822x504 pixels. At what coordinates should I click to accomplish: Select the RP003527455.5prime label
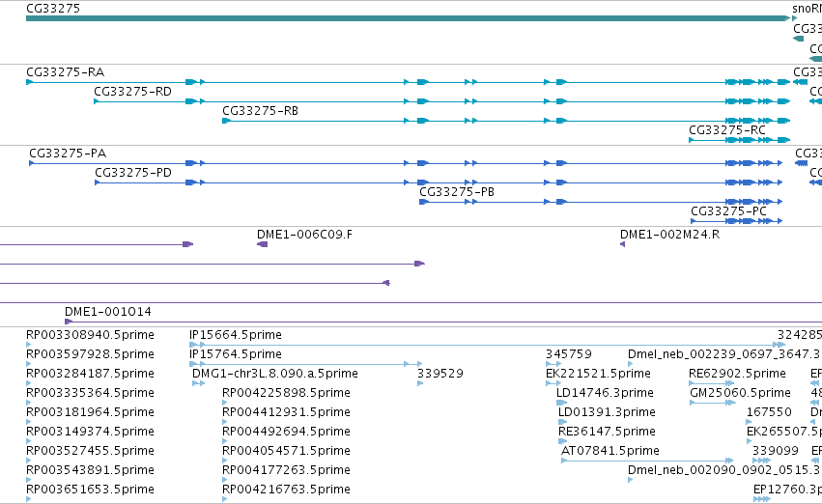[x=90, y=451]
